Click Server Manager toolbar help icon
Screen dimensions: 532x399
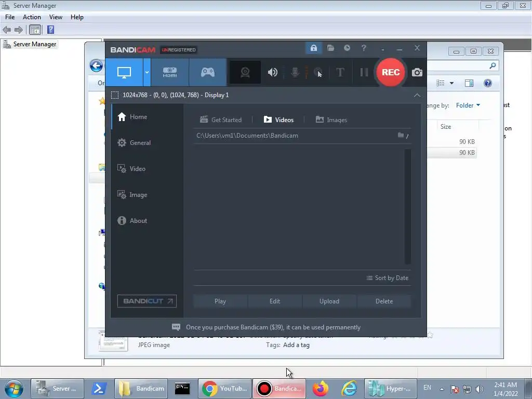point(50,30)
